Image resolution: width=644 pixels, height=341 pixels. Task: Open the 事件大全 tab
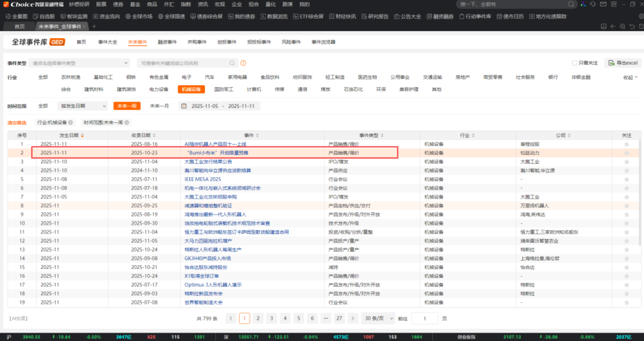107,42
